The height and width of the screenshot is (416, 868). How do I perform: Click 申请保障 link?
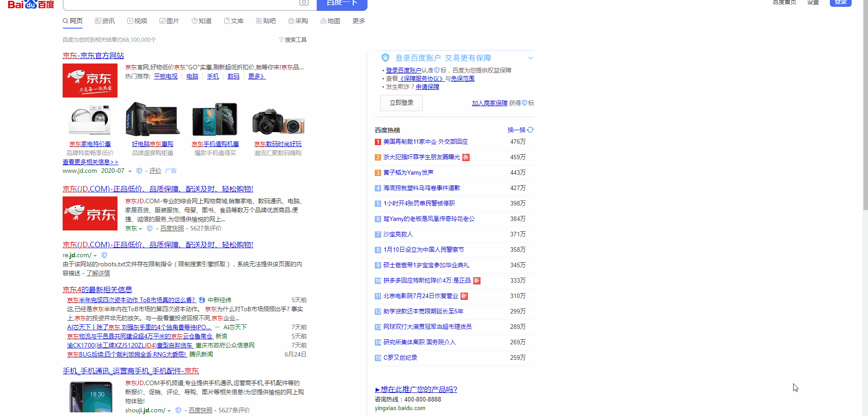click(x=427, y=87)
